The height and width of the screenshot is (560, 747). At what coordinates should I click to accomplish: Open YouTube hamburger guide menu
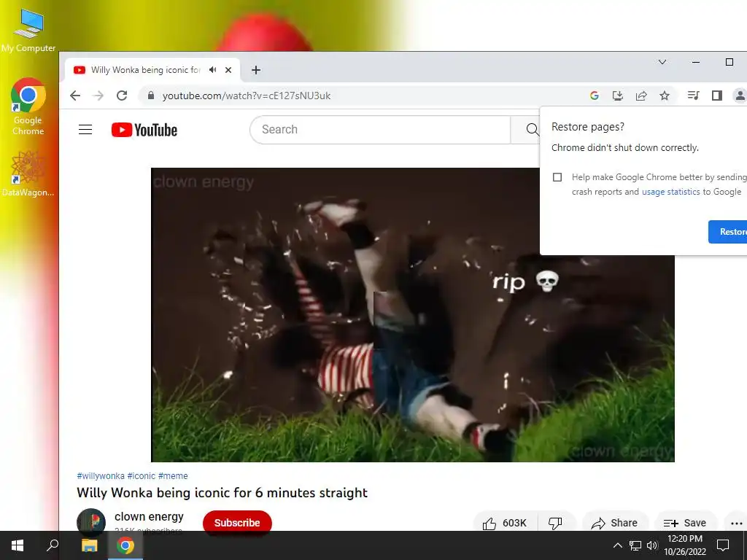pos(85,130)
